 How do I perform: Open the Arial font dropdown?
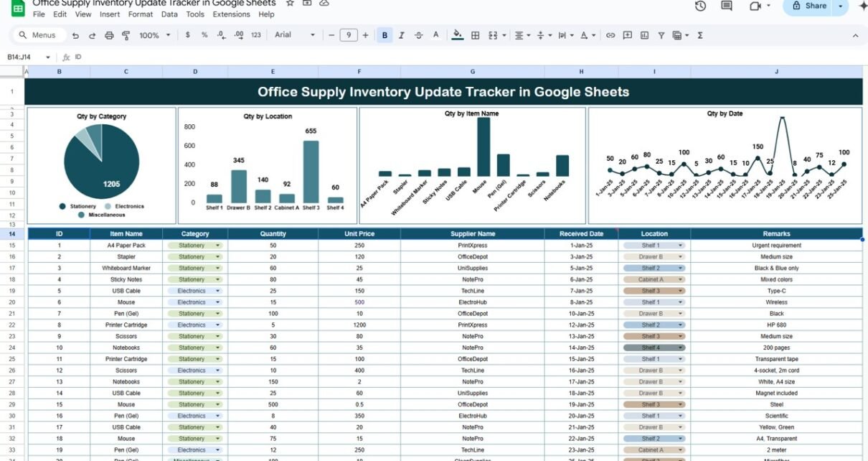[x=295, y=35]
